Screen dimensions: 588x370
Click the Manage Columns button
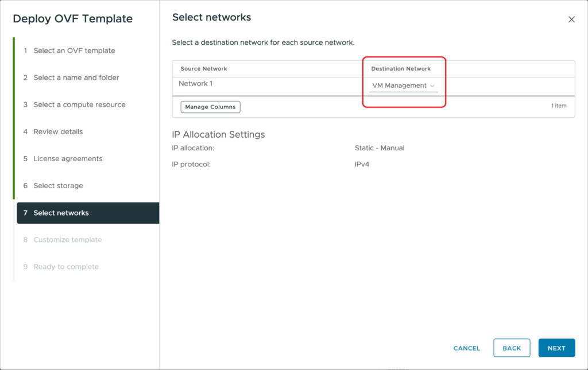point(211,107)
